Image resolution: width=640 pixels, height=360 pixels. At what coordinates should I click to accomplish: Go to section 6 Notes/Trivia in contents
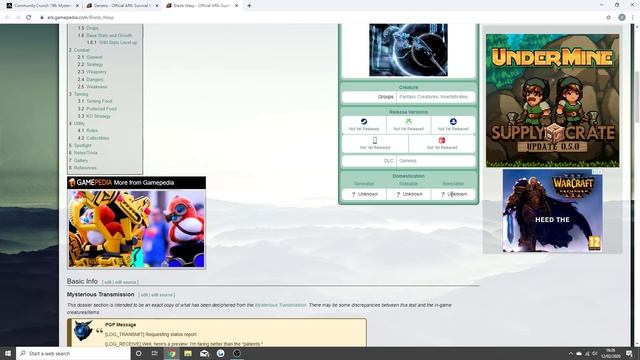tap(83, 153)
